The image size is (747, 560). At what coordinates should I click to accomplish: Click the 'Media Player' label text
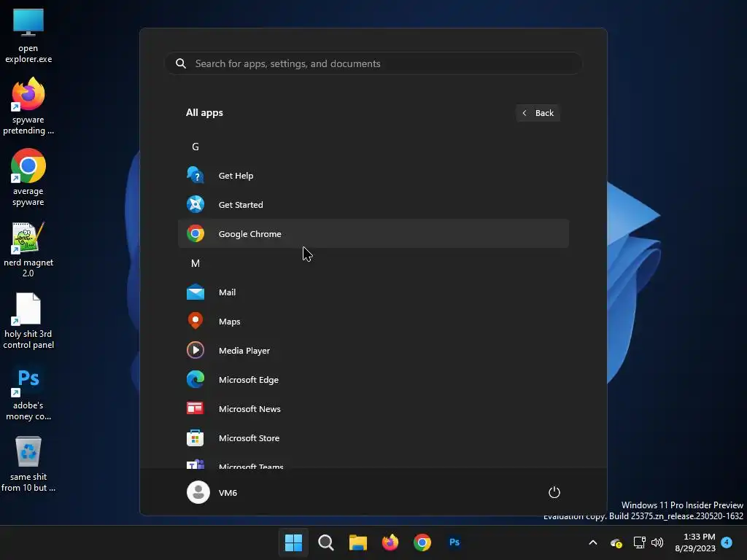(244, 351)
